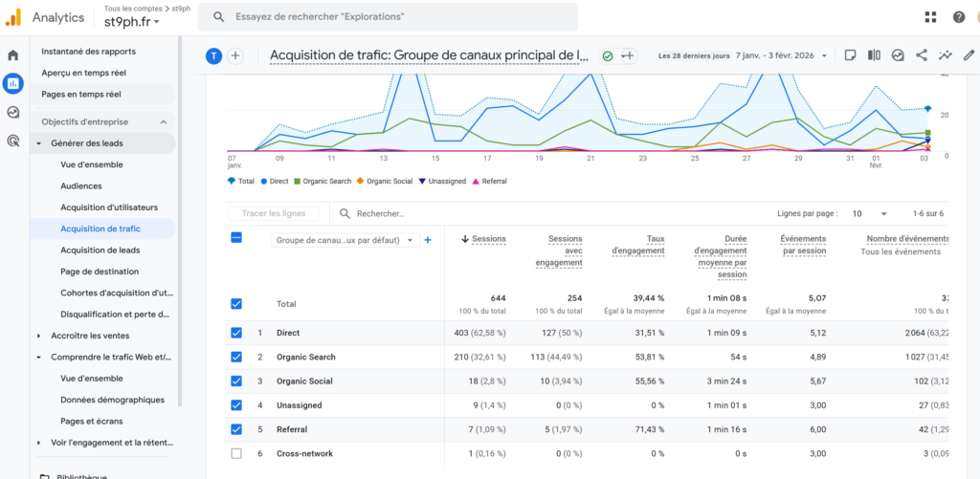The height and width of the screenshot is (479, 980).
Task: Check the Cross-network row checkbox
Action: click(236, 453)
